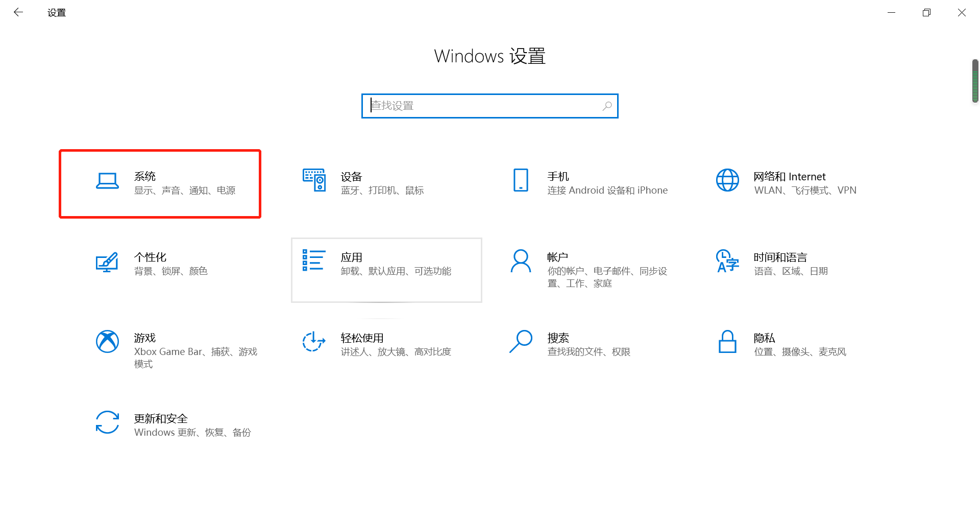Click 连接 Android 设备和 iPhone text

pyautogui.click(x=607, y=191)
